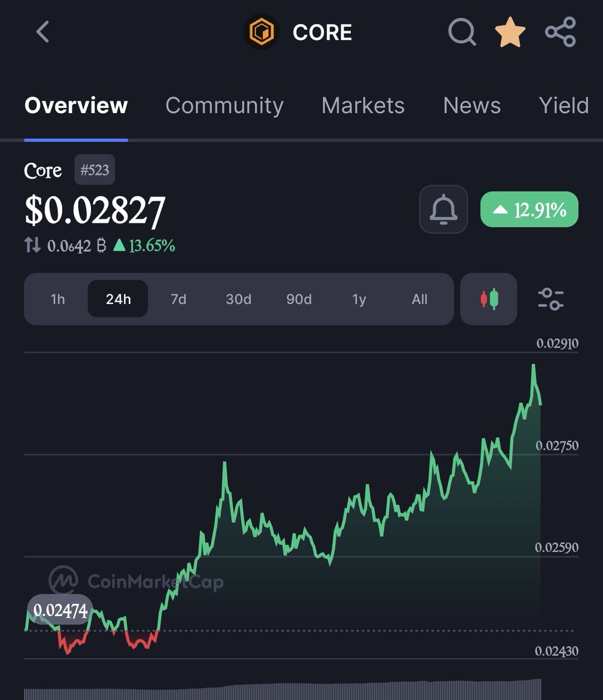Select the 7d chart range
The image size is (603, 700).
coord(178,299)
